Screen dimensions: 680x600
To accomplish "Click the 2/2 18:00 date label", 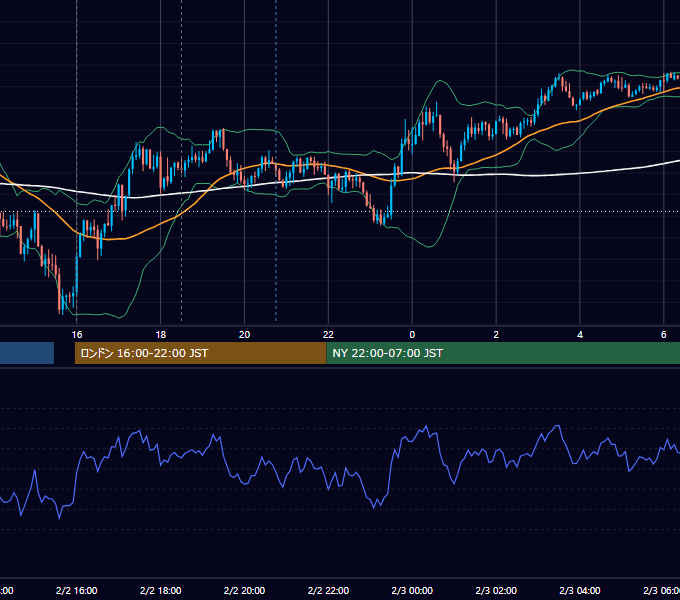I will pos(160,590).
